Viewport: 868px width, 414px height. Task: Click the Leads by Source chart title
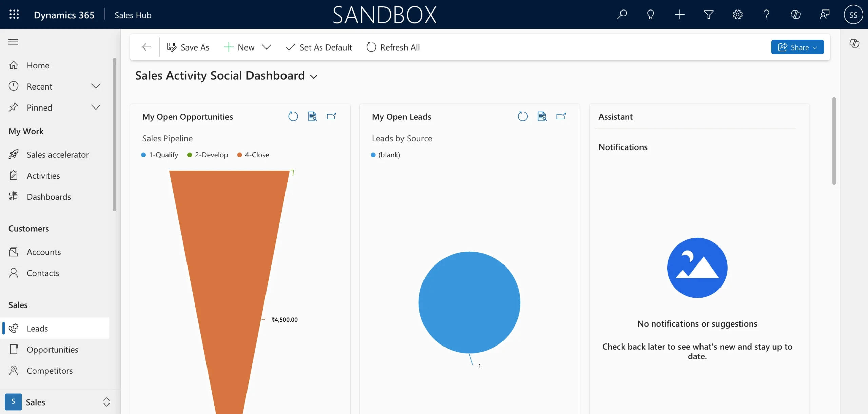(x=402, y=138)
